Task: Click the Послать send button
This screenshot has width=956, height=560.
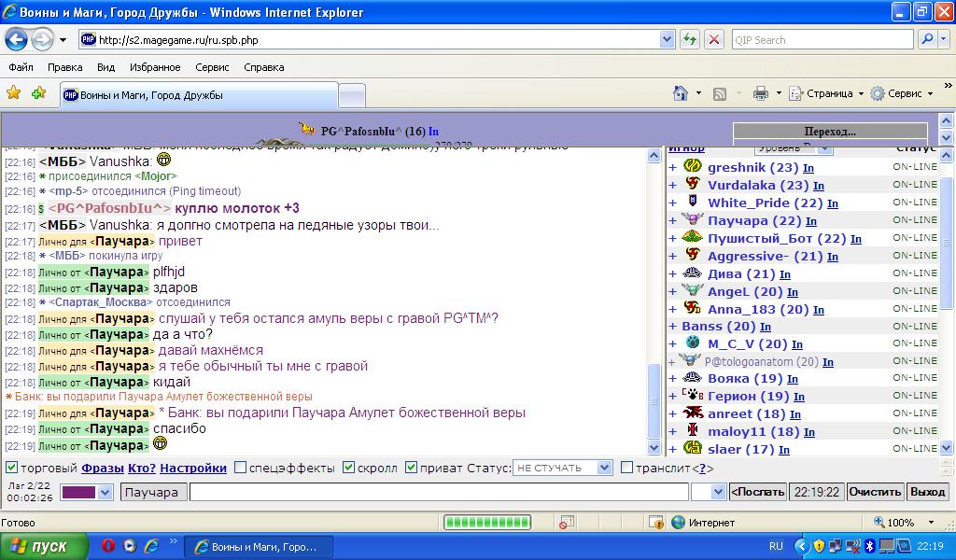Action: coord(757,492)
